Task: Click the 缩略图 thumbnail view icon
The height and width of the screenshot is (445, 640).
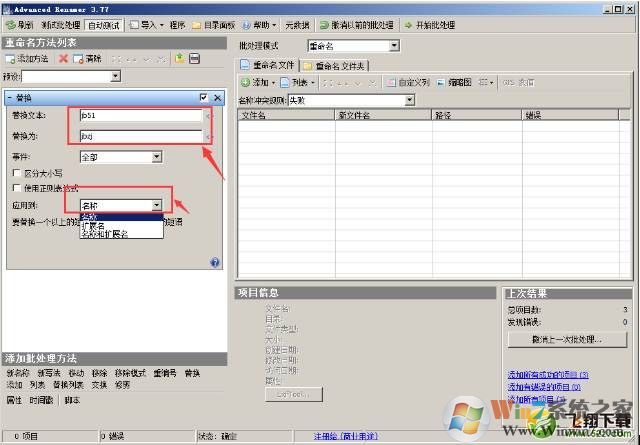Action: pos(441,82)
